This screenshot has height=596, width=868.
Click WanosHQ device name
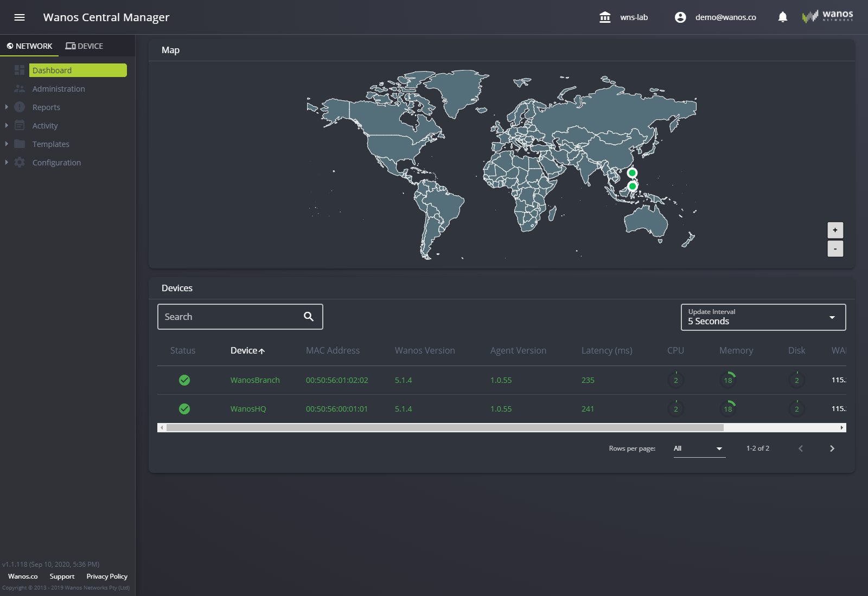tap(248, 409)
